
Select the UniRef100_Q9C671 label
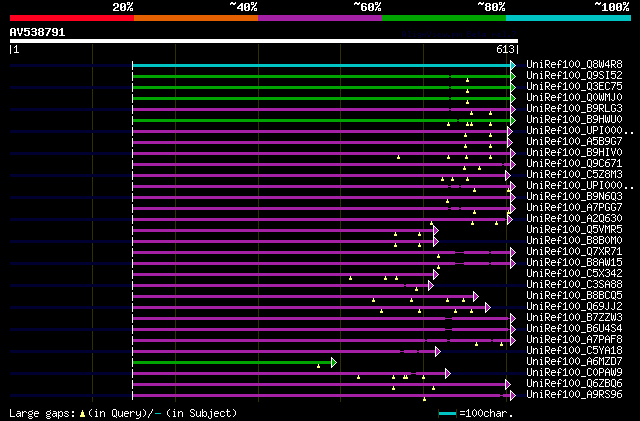coord(574,164)
